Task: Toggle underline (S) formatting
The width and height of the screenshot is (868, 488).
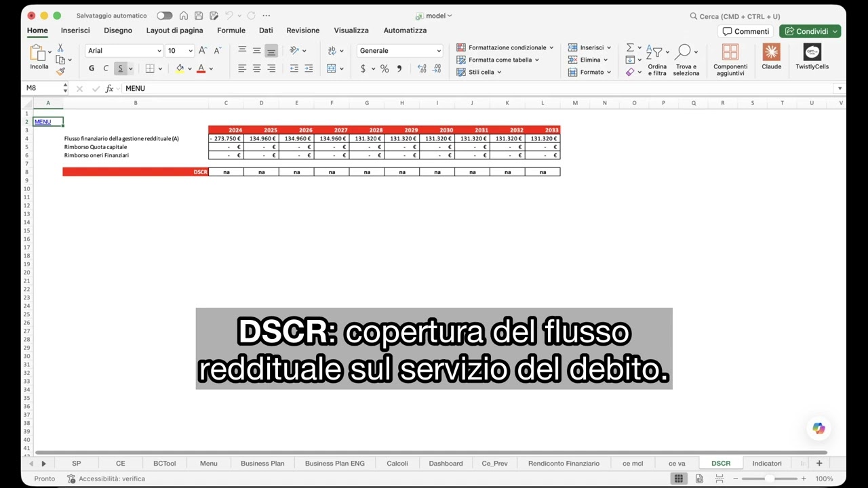Action: (x=121, y=68)
